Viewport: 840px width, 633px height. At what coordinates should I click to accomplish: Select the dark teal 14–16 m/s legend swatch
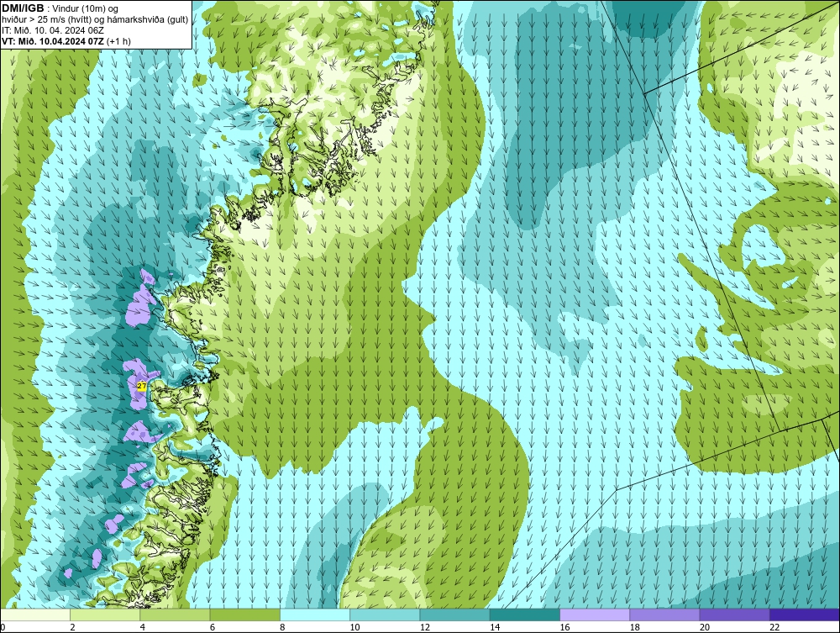pyautogui.click(x=524, y=615)
